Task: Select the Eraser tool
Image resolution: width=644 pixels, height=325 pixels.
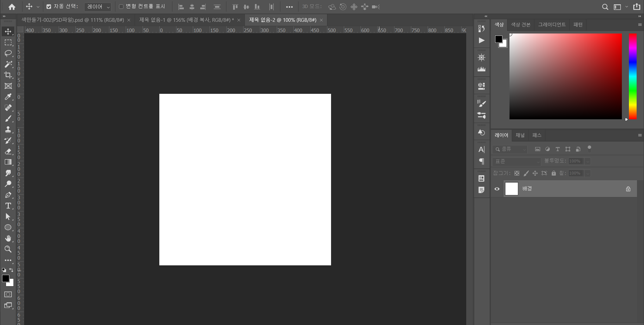Action: pyautogui.click(x=8, y=151)
